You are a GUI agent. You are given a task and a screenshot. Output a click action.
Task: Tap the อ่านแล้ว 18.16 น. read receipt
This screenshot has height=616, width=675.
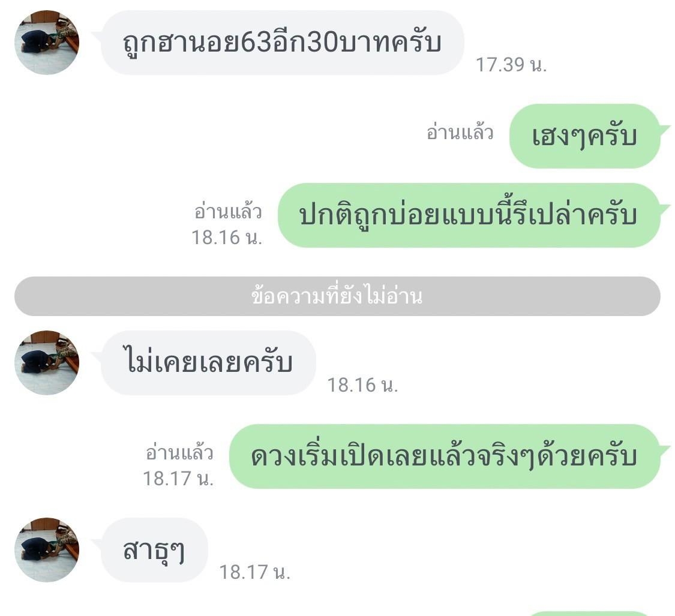(x=227, y=225)
